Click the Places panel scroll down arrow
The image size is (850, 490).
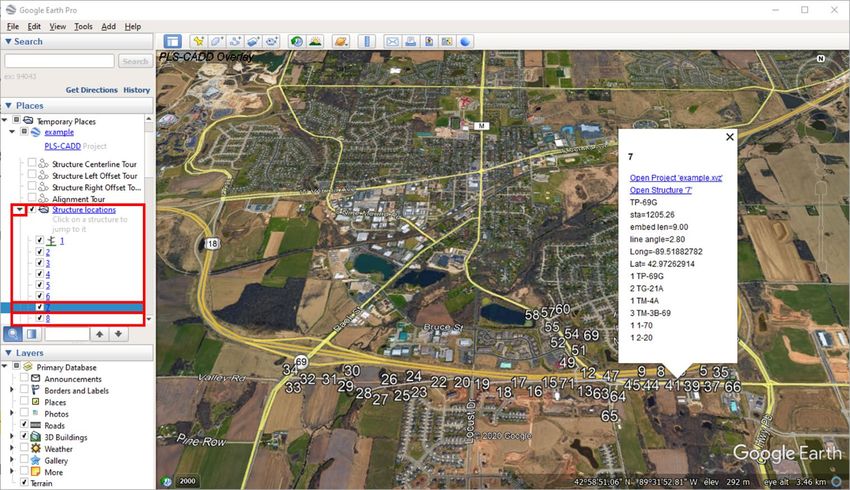coord(149,319)
